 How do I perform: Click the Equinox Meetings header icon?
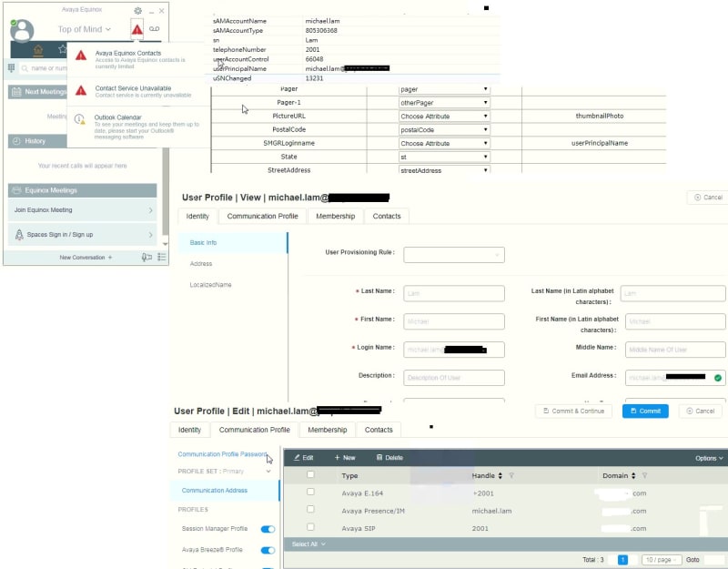pos(16,190)
